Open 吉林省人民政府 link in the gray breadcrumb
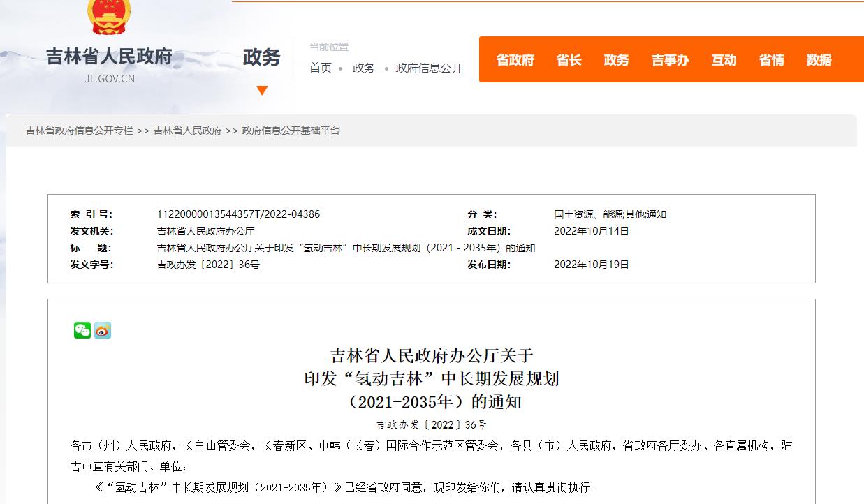Screen dimensions: 864x504 tap(190, 131)
